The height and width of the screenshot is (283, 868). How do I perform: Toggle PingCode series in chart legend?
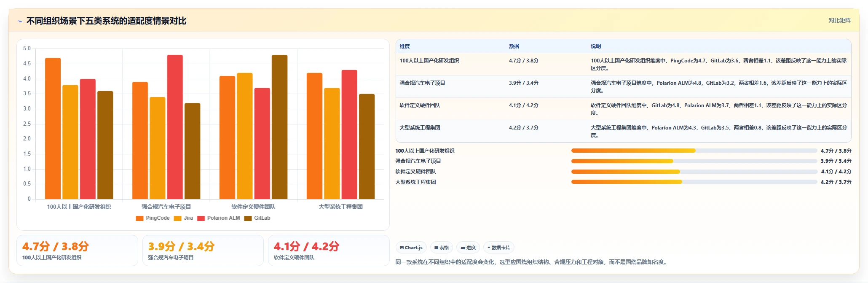coord(153,218)
